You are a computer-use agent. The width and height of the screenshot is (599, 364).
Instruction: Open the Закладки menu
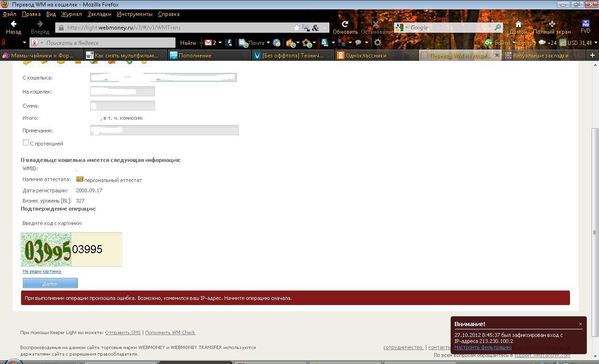click(x=99, y=14)
